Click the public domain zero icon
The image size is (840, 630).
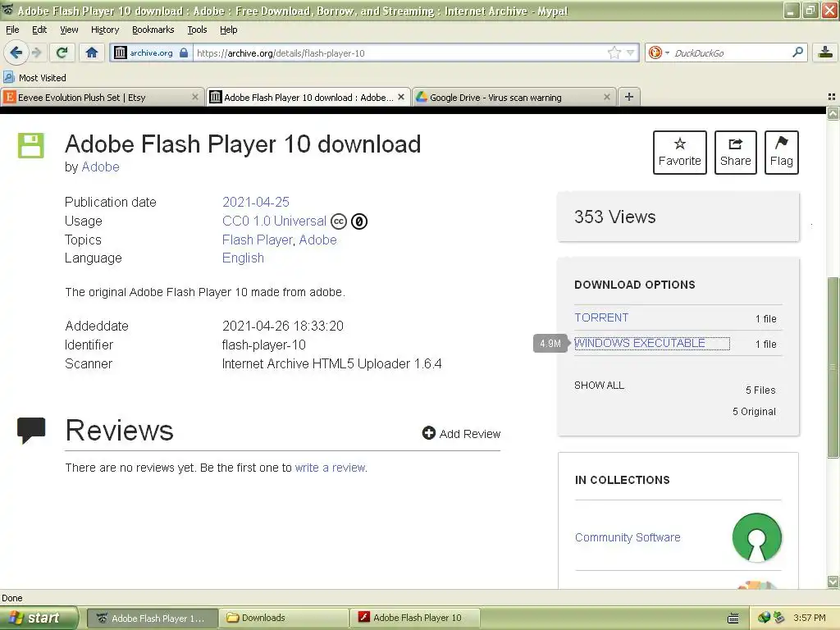point(359,221)
